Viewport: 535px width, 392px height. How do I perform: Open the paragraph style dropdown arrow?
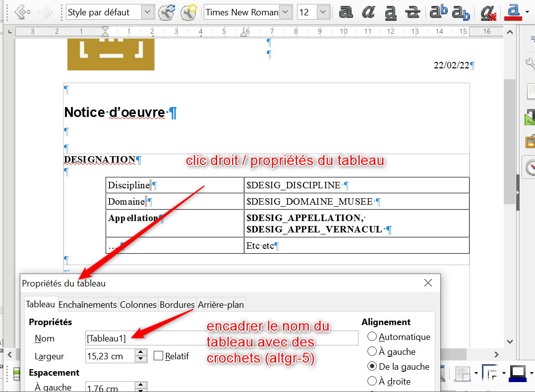pyautogui.click(x=147, y=12)
